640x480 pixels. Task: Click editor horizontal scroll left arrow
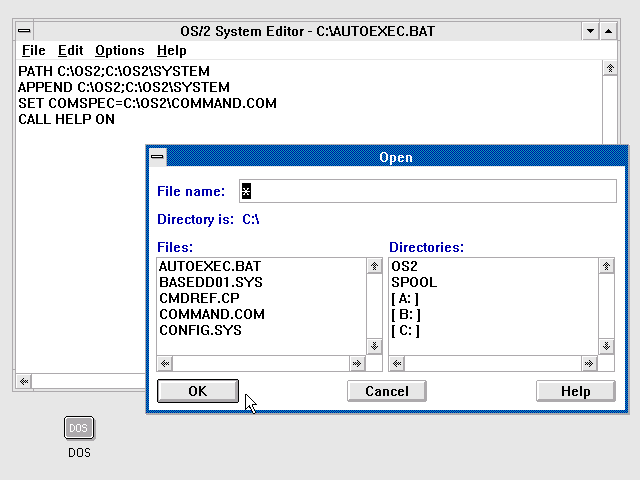(x=24, y=382)
